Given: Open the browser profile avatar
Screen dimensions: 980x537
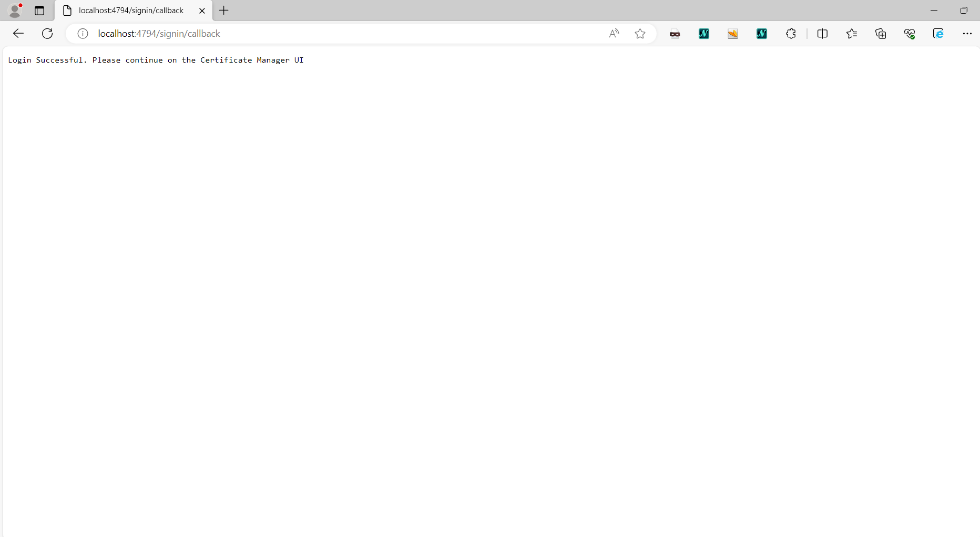Looking at the screenshot, I should pyautogui.click(x=15, y=11).
